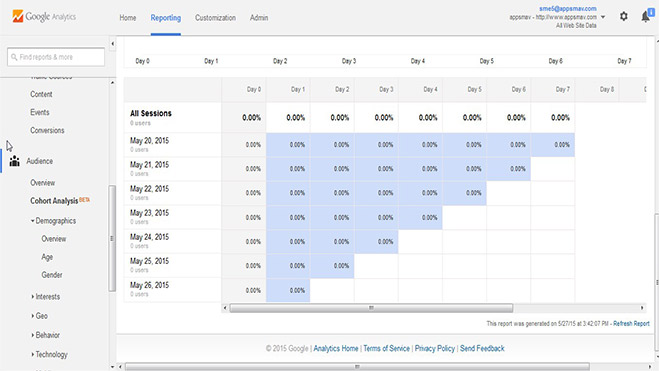Click the Day 5 cell for May 22, 2015
Screen dimensions: 659x371
(x=464, y=193)
